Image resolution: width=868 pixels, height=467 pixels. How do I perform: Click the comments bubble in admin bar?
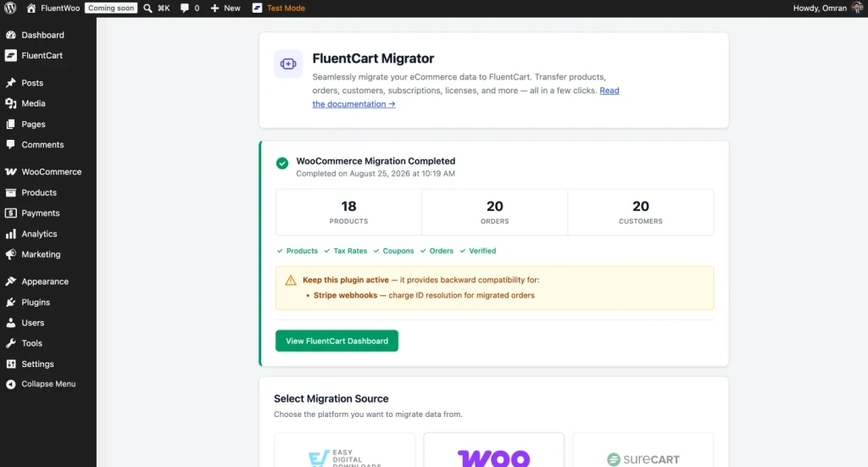(184, 8)
